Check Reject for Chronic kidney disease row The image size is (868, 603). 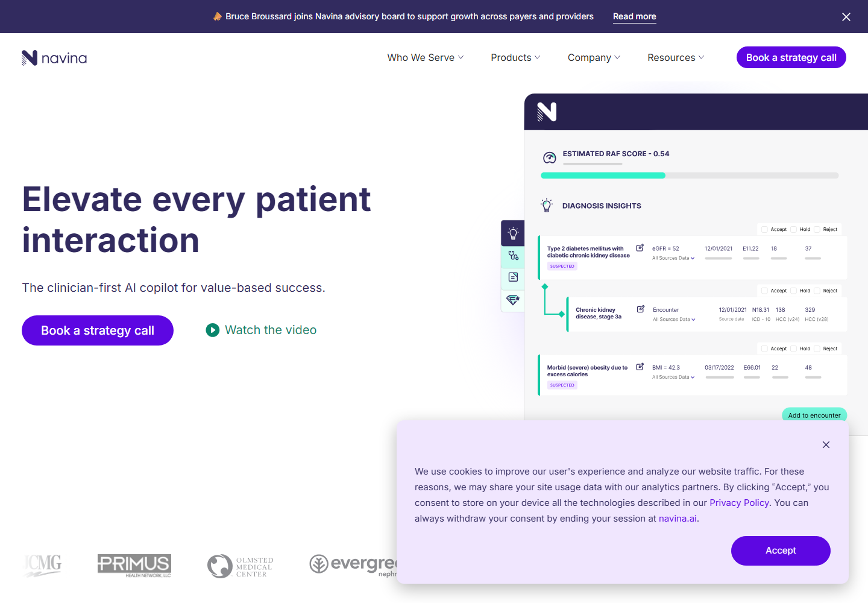tap(817, 291)
